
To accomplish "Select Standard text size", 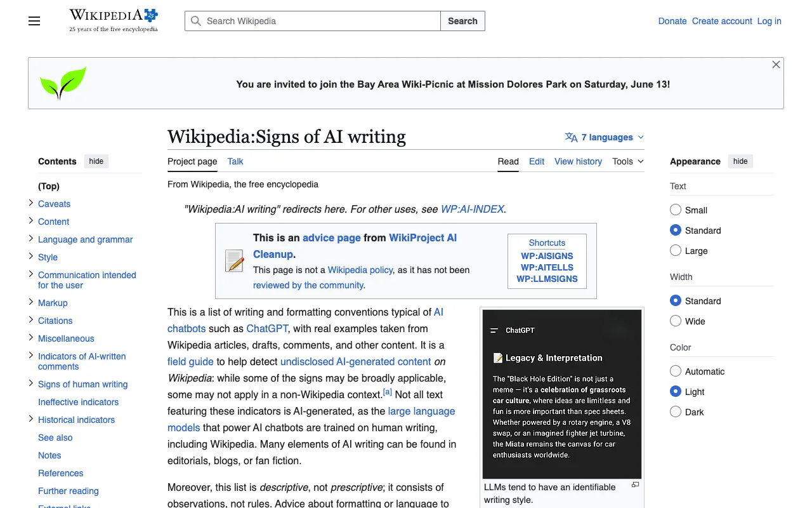I will (676, 230).
